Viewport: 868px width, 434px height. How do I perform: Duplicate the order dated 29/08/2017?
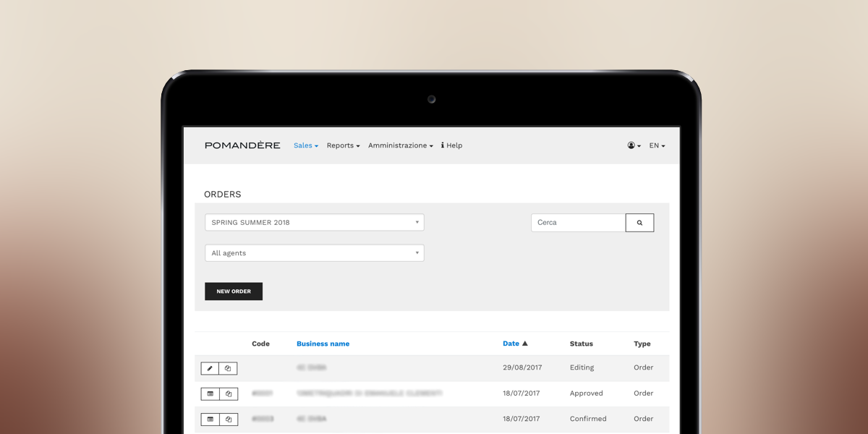click(x=228, y=368)
